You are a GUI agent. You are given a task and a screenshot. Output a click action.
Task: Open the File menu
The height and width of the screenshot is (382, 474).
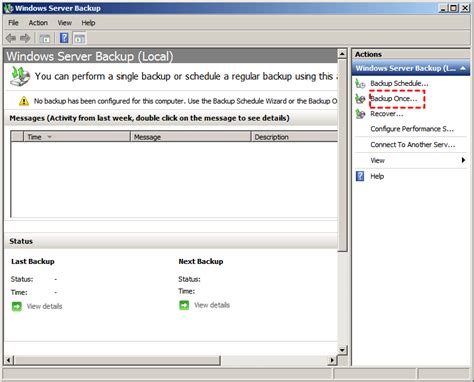13,23
